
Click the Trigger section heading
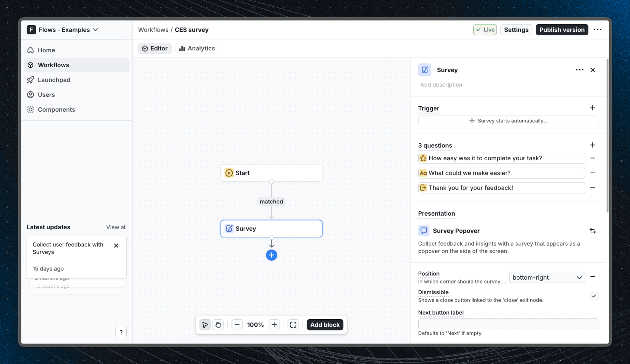(x=428, y=108)
